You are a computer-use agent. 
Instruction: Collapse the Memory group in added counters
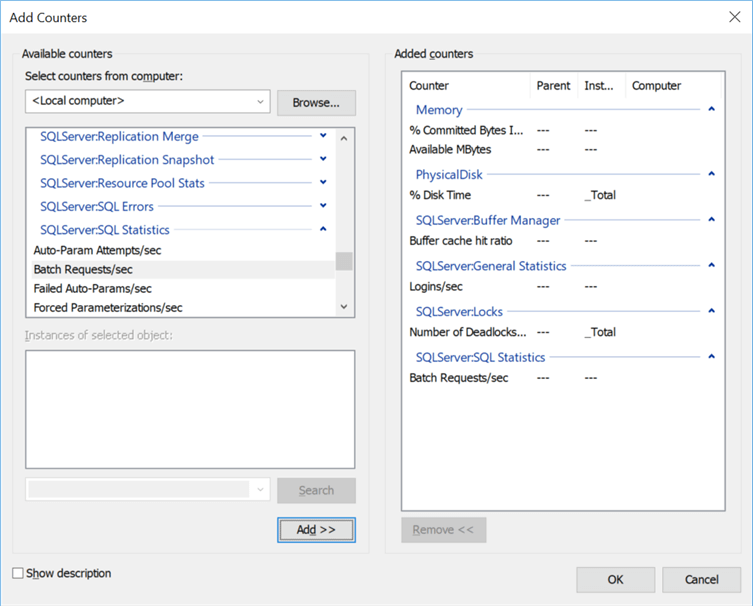click(711, 109)
